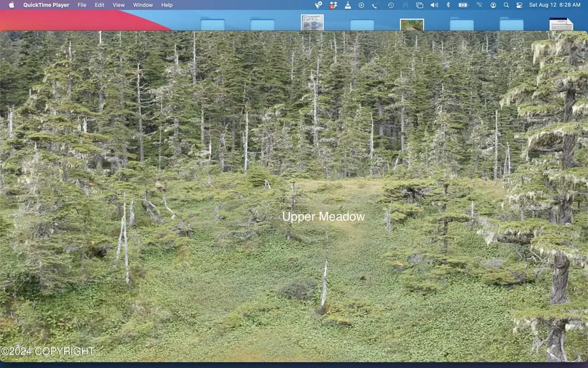588x368 pixels.
Task: Open the VLC cone menu bar icon
Action: tap(347, 5)
